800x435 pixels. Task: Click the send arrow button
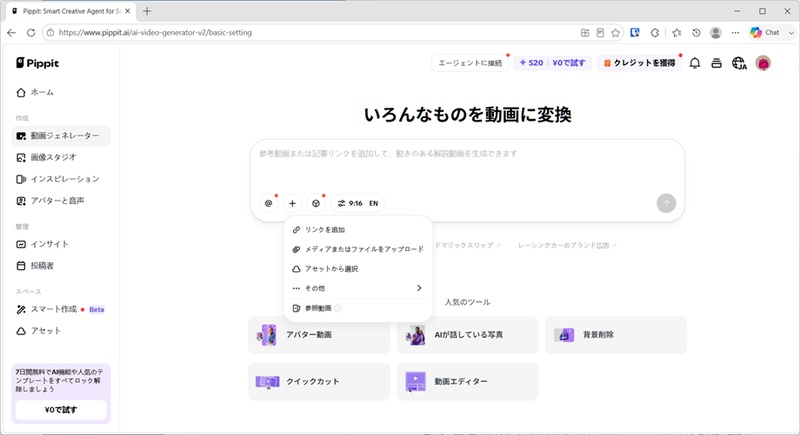[666, 203]
